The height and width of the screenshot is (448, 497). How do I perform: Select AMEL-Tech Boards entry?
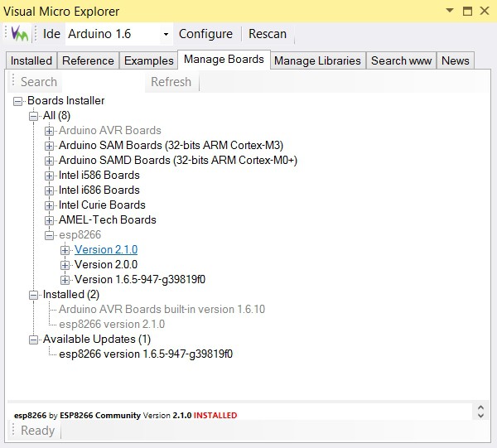point(108,219)
